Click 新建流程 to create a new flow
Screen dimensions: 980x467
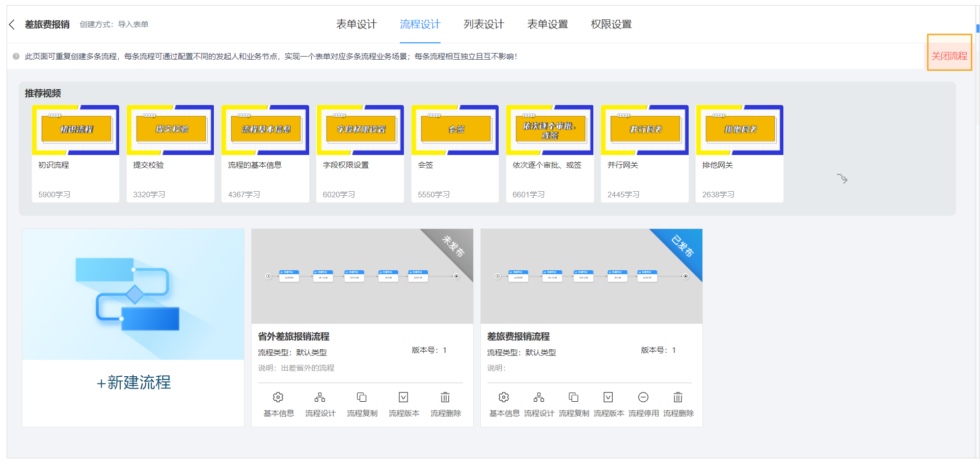[x=132, y=383]
